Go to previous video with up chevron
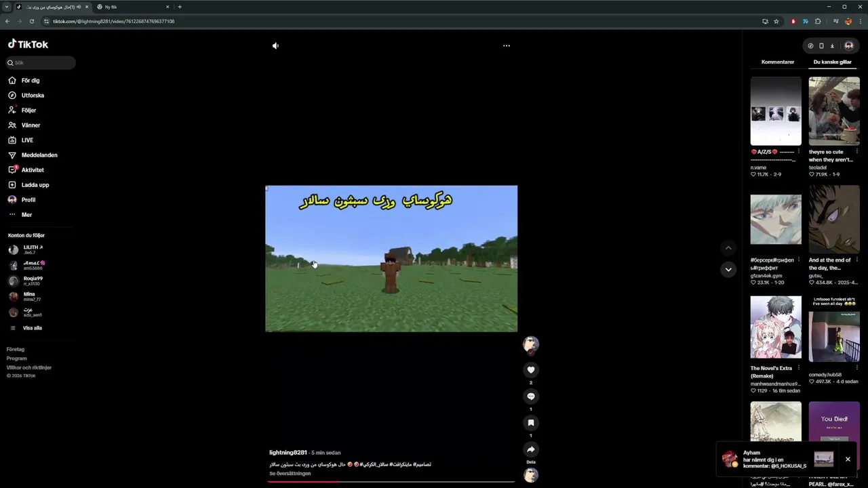This screenshot has height=488, width=868. pyautogui.click(x=728, y=248)
